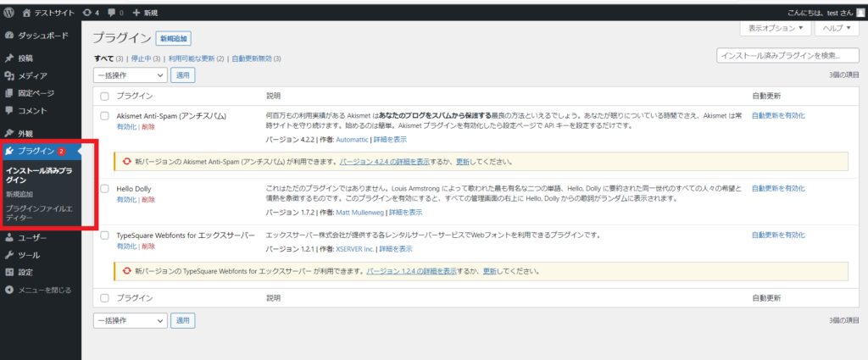Check the Hello Dolly row checkbox
Viewport: 868px width, 360px height.
click(x=104, y=189)
